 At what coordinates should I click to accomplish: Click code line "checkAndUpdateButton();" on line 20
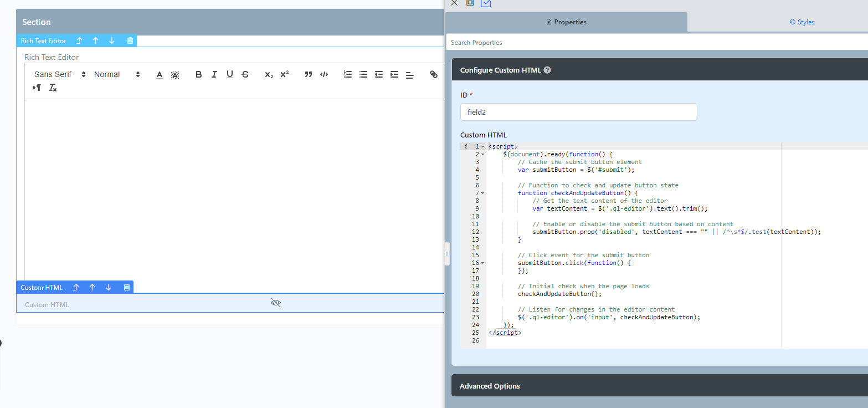(559, 294)
